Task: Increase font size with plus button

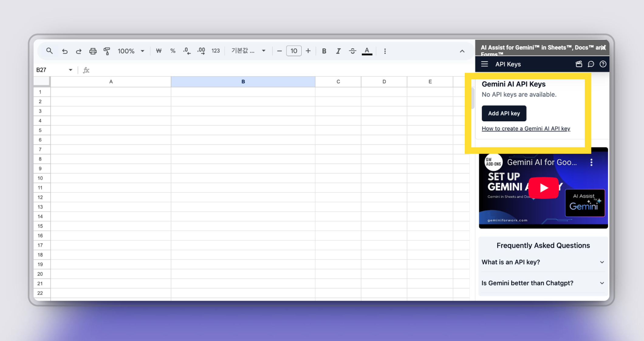Action: (308, 51)
